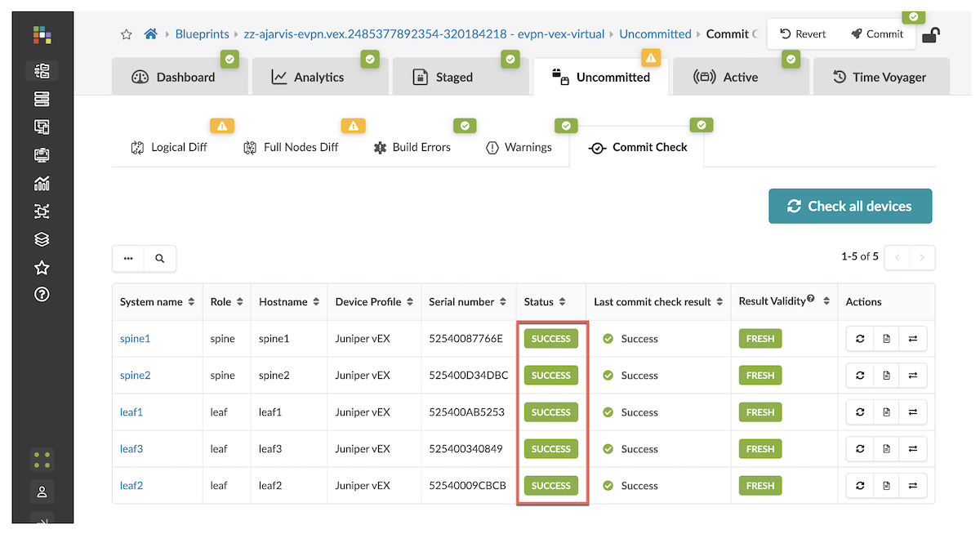
Task: Open the table search magnifier
Action: coord(160,258)
